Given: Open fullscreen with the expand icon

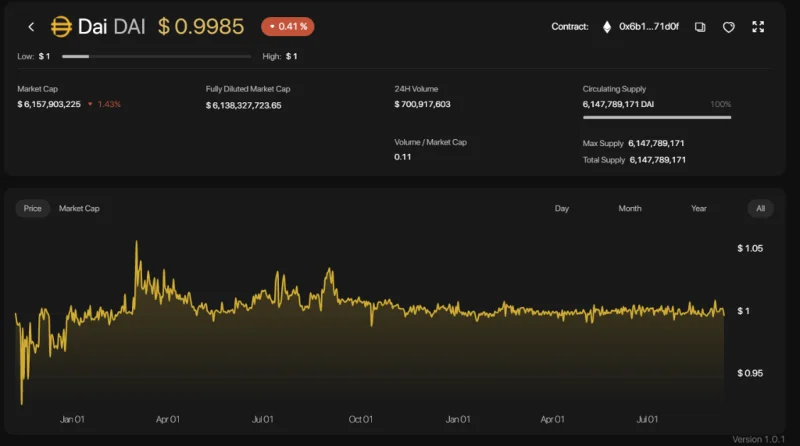Looking at the screenshot, I should (758, 27).
